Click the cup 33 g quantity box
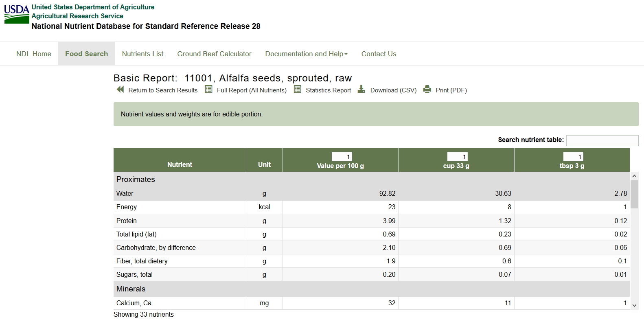Image resolution: width=644 pixels, height=324 pixels. pyautogui.click(x=457, y=157)
